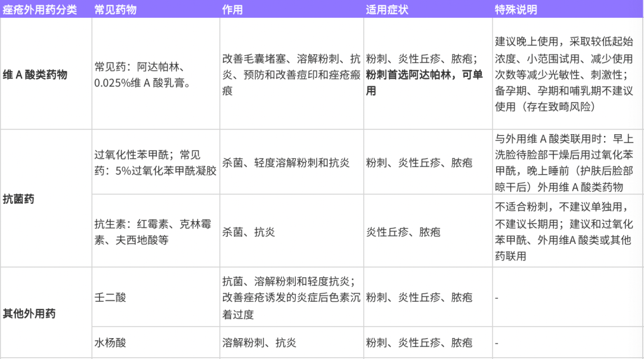The height and width of the screenshot is (359, 644).
Task: Select the 其他外用药 category cell
Action: [x=29, y=313]
